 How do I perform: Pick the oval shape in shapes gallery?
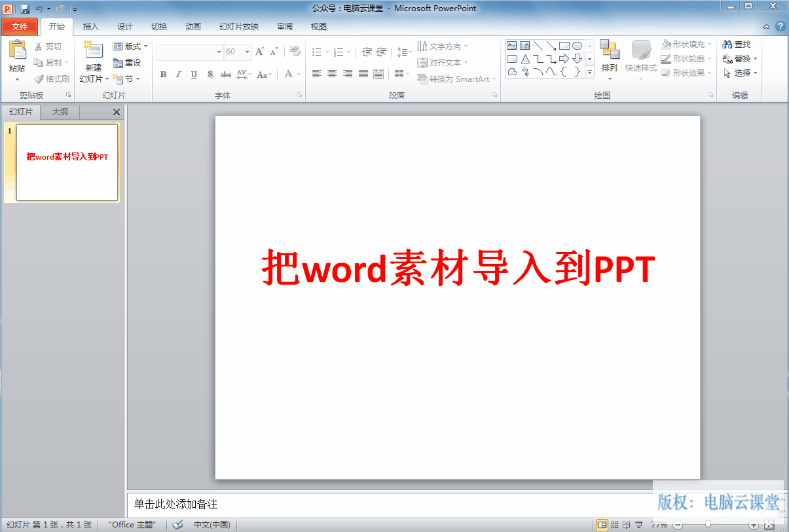click(x=577, y=46)
